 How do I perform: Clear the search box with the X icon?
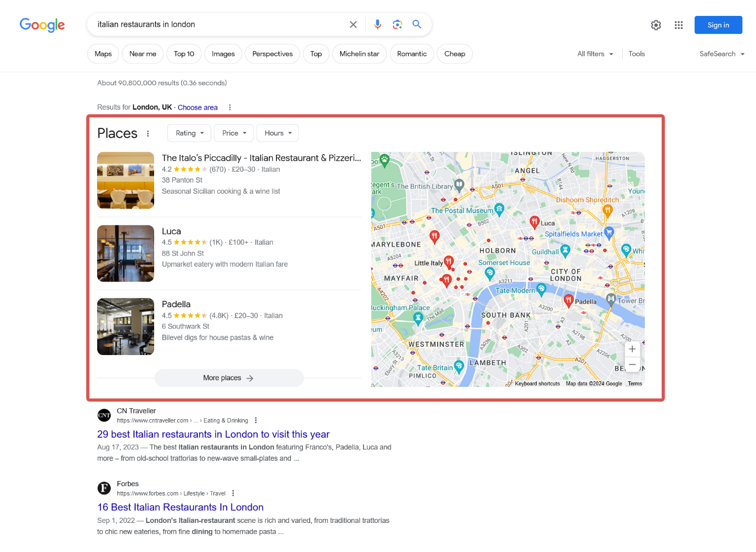tap(353, 24)
